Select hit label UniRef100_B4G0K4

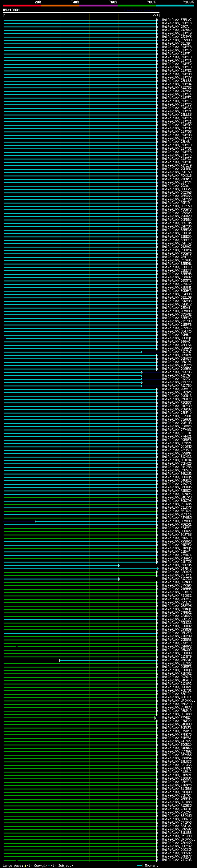pos(177,341)
